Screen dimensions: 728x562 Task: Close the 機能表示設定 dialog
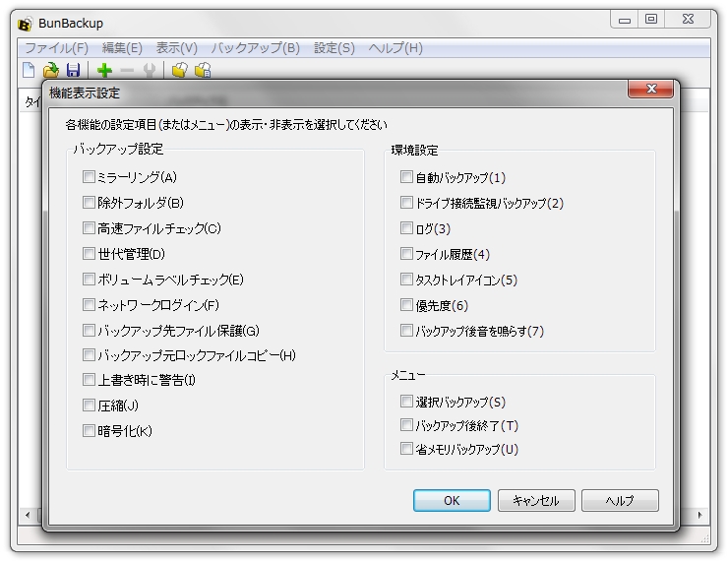coord(650,89)
